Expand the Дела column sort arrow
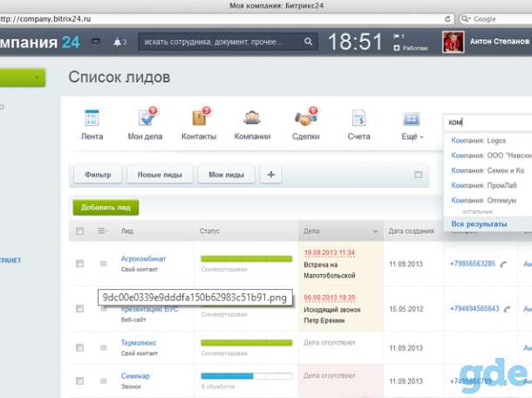 [375, 231]
